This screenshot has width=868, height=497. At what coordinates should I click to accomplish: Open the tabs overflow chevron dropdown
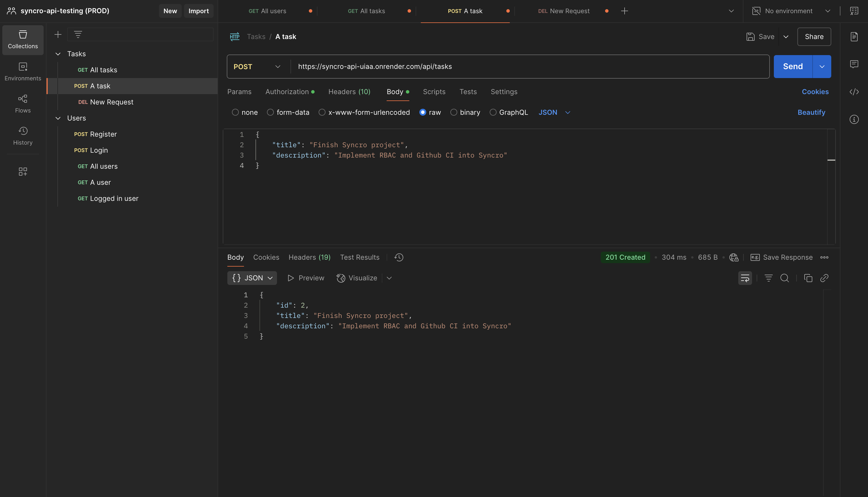tap(731, 11)
